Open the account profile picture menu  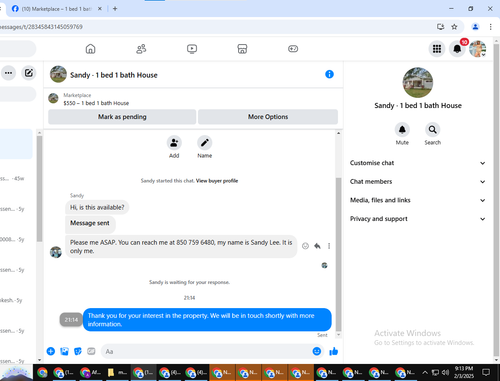[478, 49]
